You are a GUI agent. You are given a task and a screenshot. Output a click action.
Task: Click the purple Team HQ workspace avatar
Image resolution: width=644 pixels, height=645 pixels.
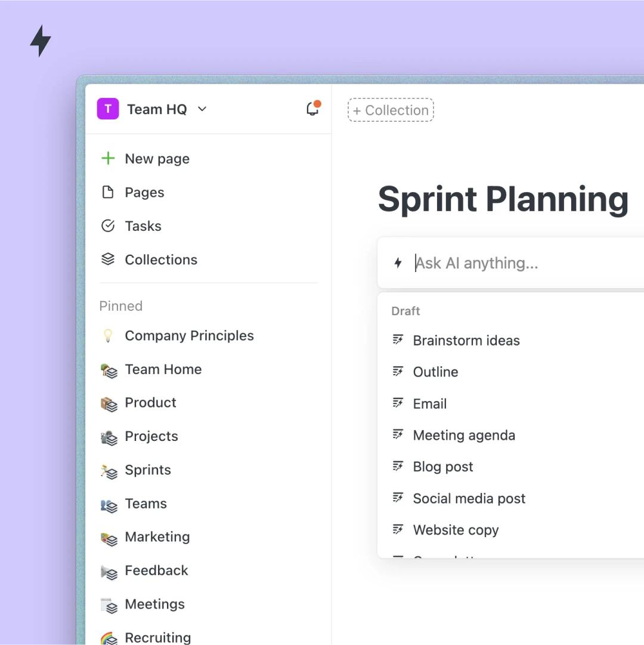coord(107,109)
